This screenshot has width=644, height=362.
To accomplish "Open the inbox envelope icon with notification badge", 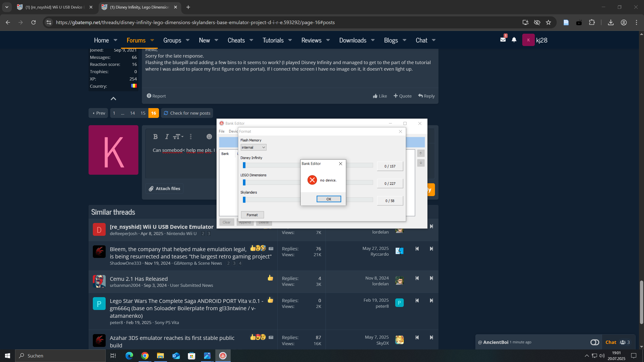I will (503, 39).
